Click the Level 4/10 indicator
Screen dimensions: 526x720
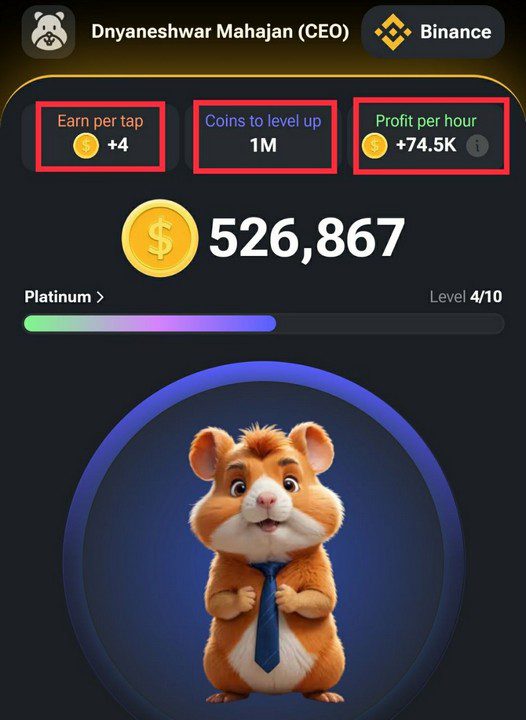point(465,297)
